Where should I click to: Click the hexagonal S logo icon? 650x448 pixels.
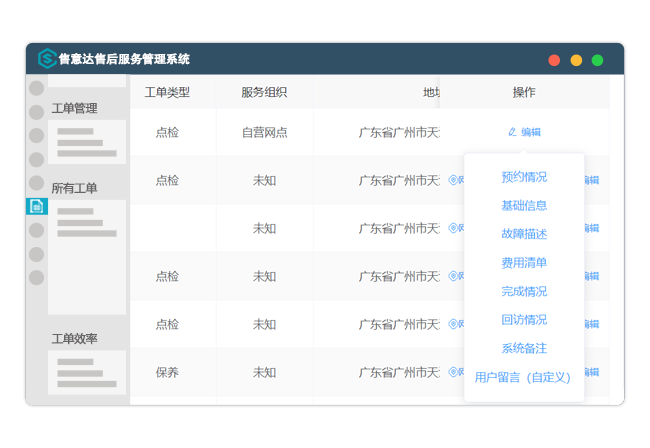point(47,58)
